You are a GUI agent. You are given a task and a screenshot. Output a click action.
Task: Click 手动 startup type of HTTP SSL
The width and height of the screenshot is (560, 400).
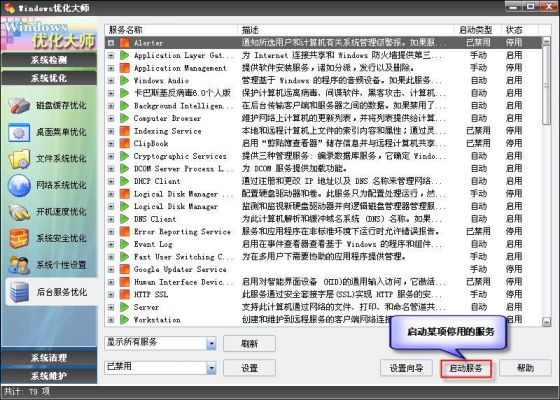[478, 294]
